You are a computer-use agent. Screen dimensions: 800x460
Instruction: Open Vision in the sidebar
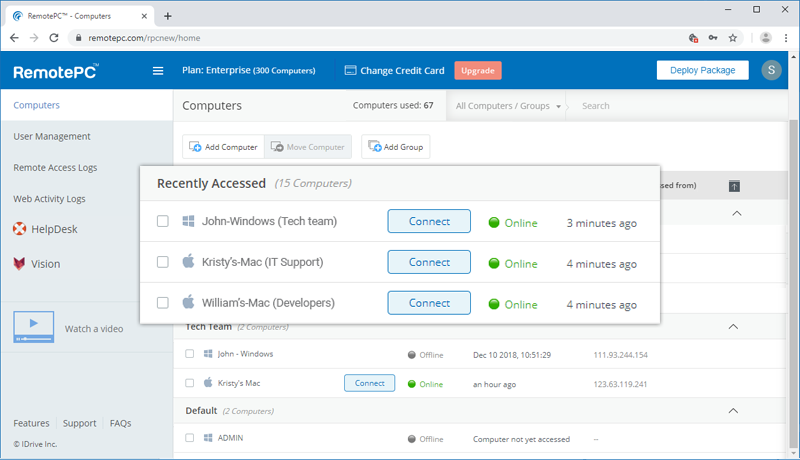[x=45, y=264]
